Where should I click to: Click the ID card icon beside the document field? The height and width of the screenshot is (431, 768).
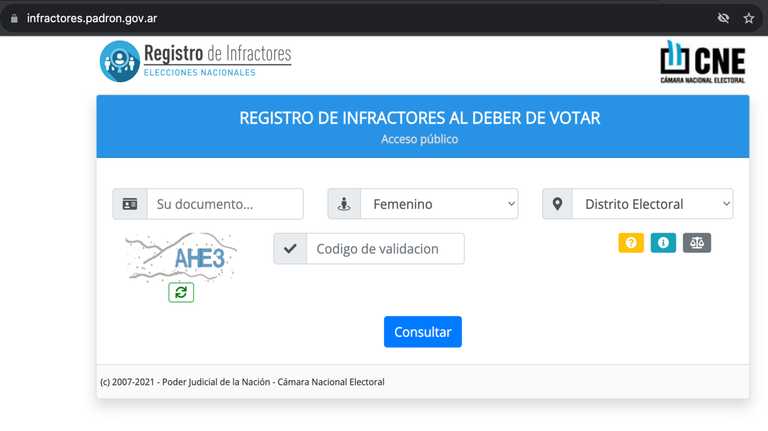tap(130, 204)
